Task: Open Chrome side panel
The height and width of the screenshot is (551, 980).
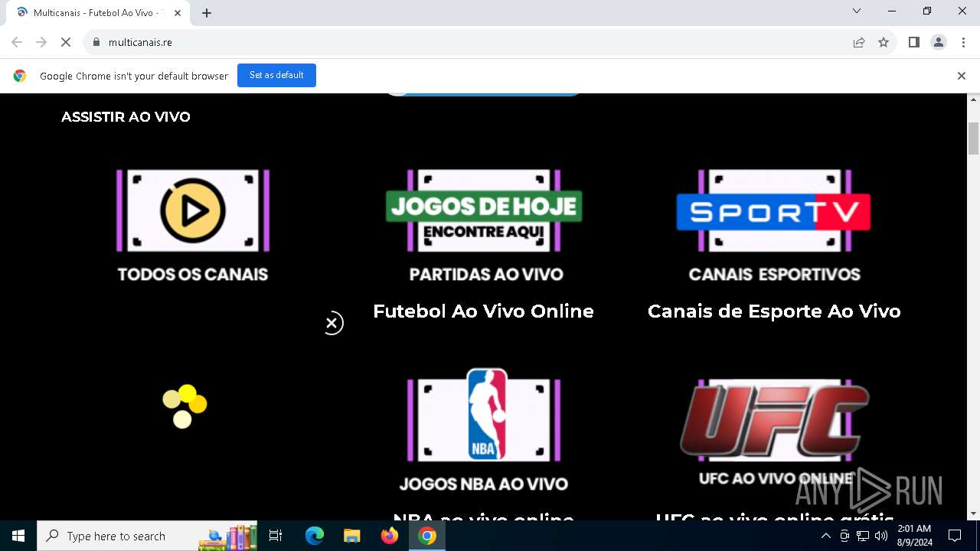Action: [x=914, y=42]
